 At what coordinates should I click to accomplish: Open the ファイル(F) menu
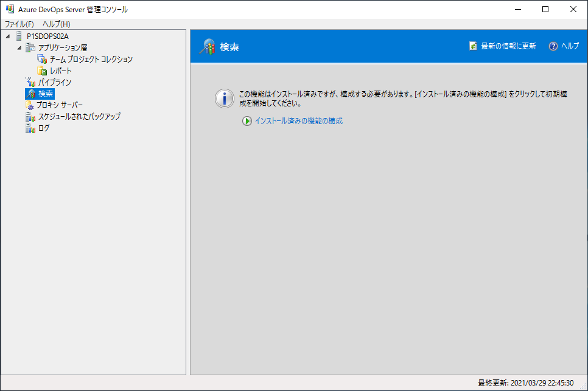tap(19, 24)
